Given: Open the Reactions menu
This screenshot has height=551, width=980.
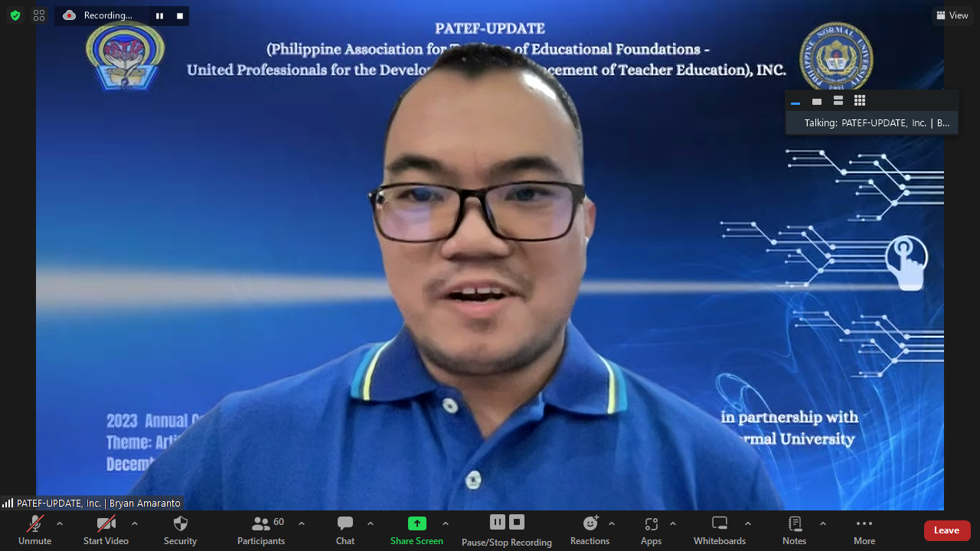Looking at the screenshot, I should (590, 530).
